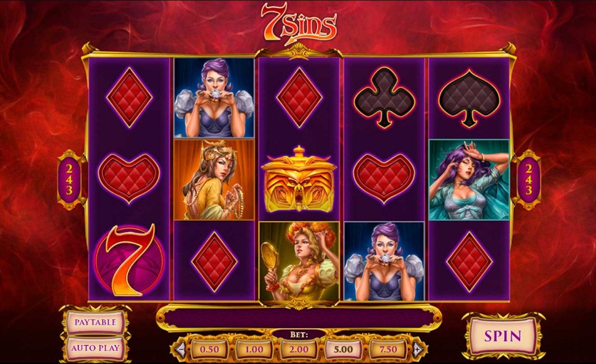Viewport: 596px width, 364px height.
Task: Spin the reels
Action: (x=503, y=336)
